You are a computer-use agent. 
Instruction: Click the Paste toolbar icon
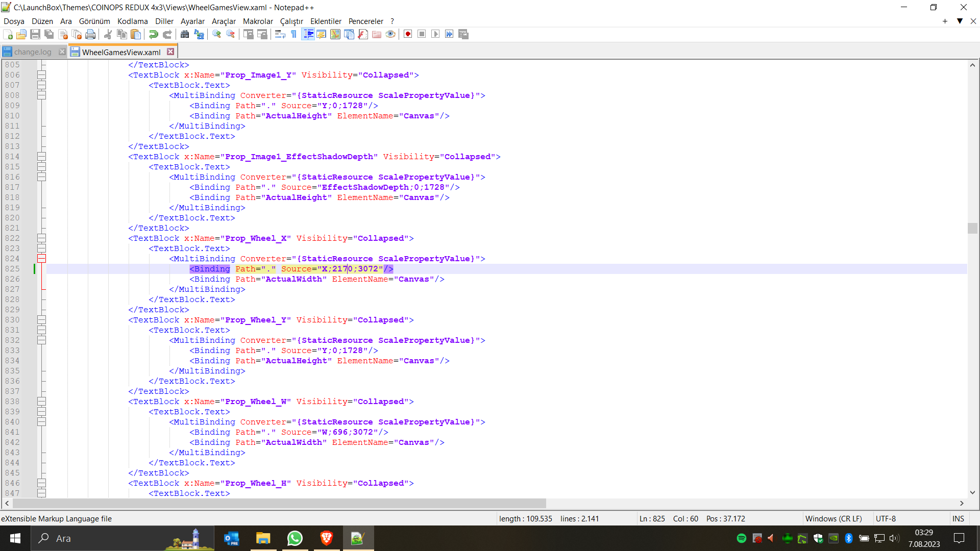tap(136, 34)
